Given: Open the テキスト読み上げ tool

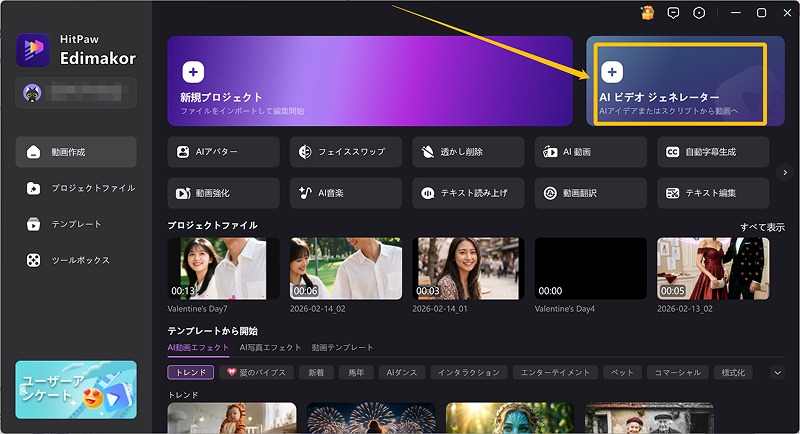Looking at the screenshot, I should (468, 193).
